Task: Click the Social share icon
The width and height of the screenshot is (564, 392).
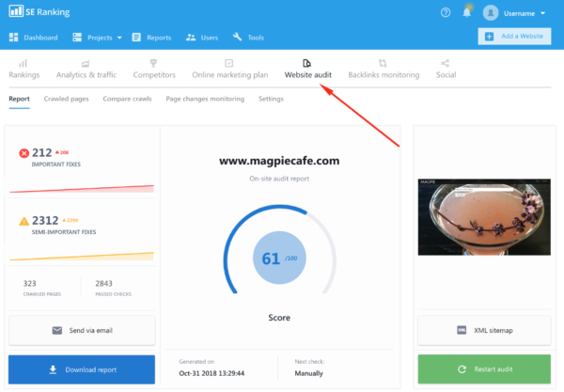Action: pos(445,63)
